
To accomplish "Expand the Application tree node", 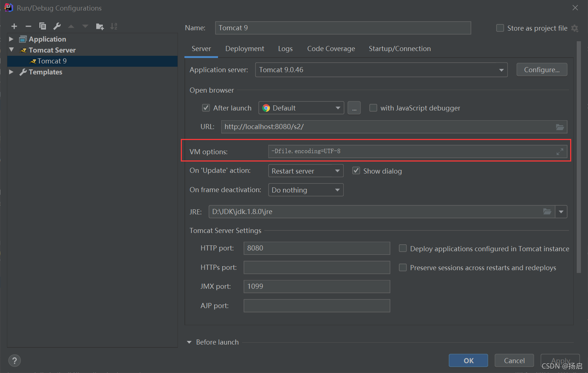I will coord(11,39).
